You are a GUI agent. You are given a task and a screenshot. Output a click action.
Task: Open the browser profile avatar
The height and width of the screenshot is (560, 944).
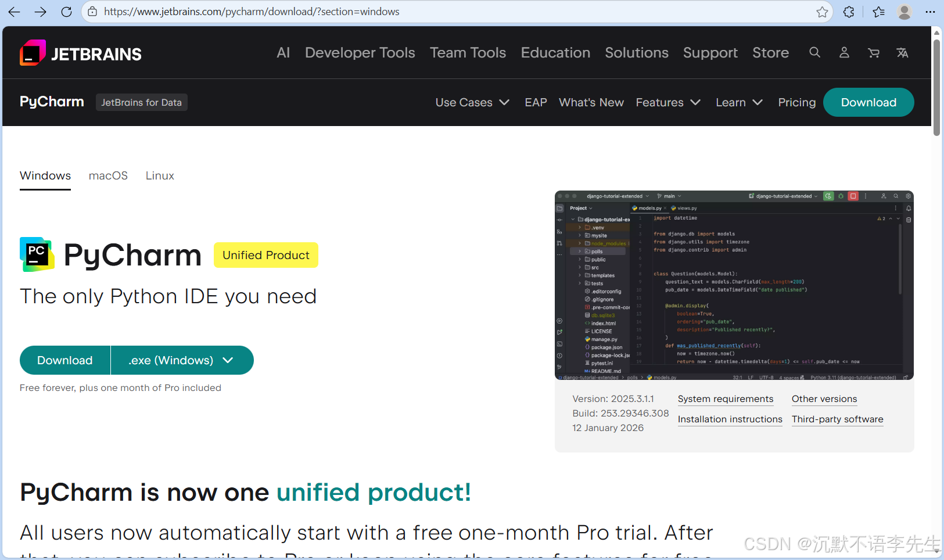click(x=904, y=12)
